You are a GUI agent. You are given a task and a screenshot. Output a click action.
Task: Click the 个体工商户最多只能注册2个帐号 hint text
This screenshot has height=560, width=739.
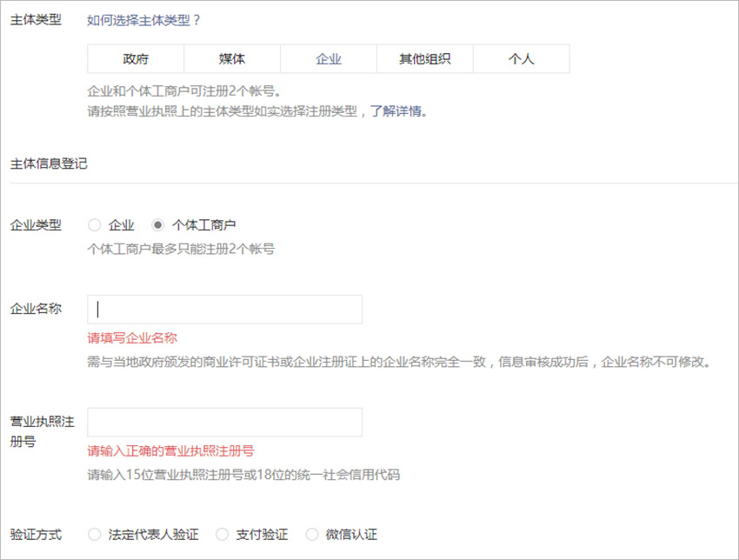[181, 249]
